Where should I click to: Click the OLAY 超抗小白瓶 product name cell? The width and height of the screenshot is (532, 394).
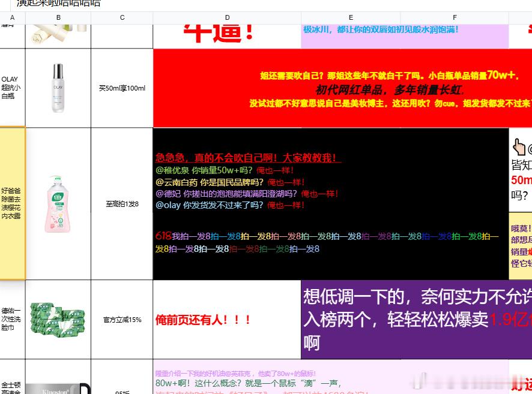(x=13, y=88)
